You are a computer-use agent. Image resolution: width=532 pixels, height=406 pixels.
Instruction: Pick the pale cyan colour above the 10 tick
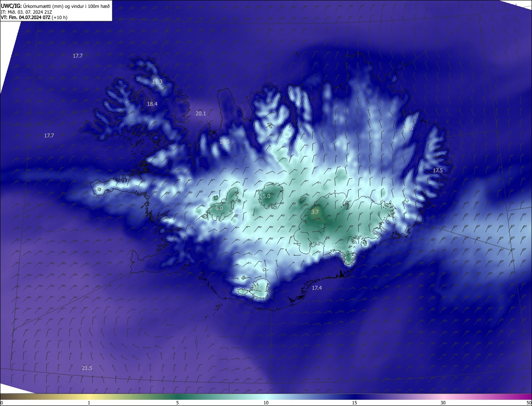[266, 396]
